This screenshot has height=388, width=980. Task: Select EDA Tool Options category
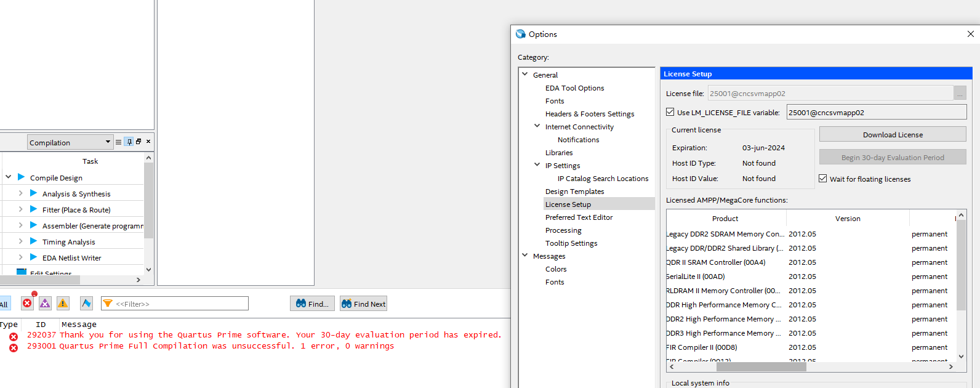click(574, 88)
